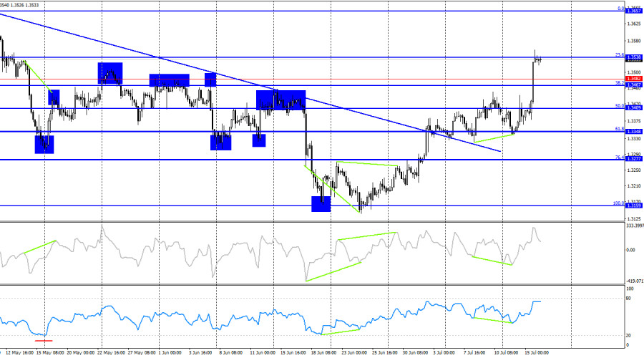Select the 1.3348 price level label

[633, 132]
